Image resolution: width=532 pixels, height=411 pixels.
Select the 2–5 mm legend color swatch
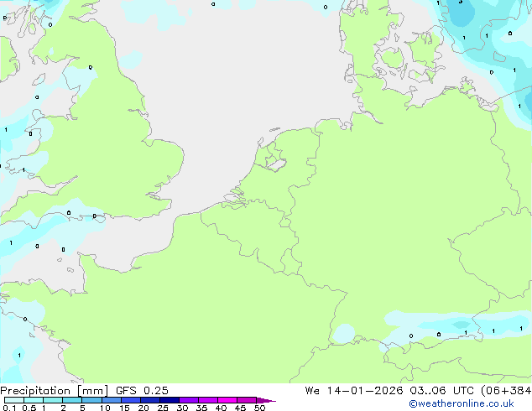click(72, 400)
